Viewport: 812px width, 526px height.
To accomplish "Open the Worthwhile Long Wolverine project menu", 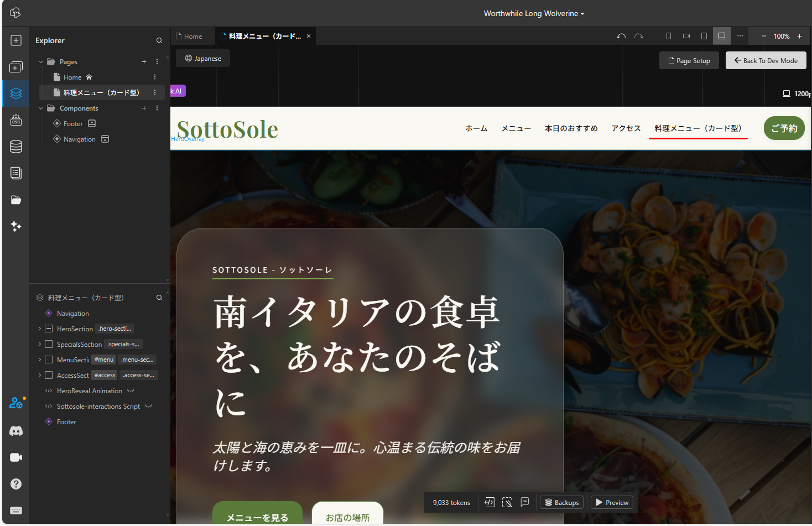I will pos(533,13).
